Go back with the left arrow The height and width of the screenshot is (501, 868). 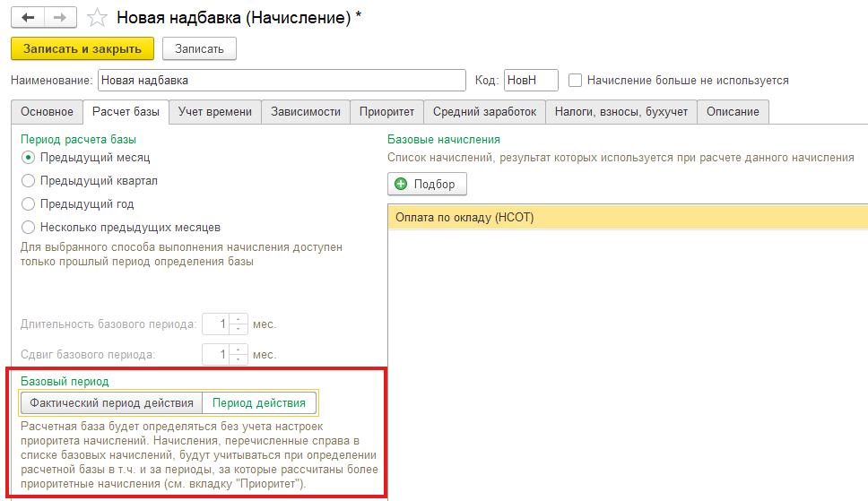point(28,18)
